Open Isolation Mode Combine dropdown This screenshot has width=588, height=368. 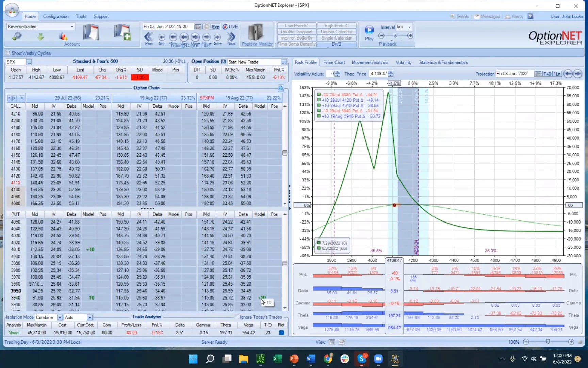[60, 317]
